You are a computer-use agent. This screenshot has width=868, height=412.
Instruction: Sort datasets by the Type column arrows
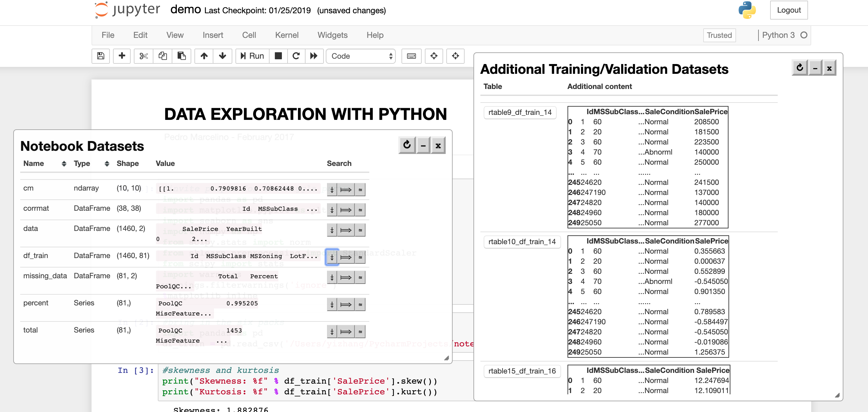107,164
